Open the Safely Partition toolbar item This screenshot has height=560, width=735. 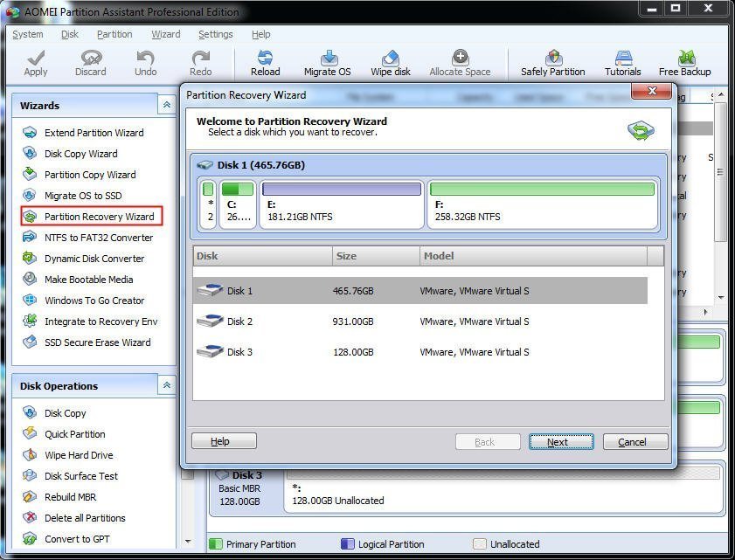552,63
